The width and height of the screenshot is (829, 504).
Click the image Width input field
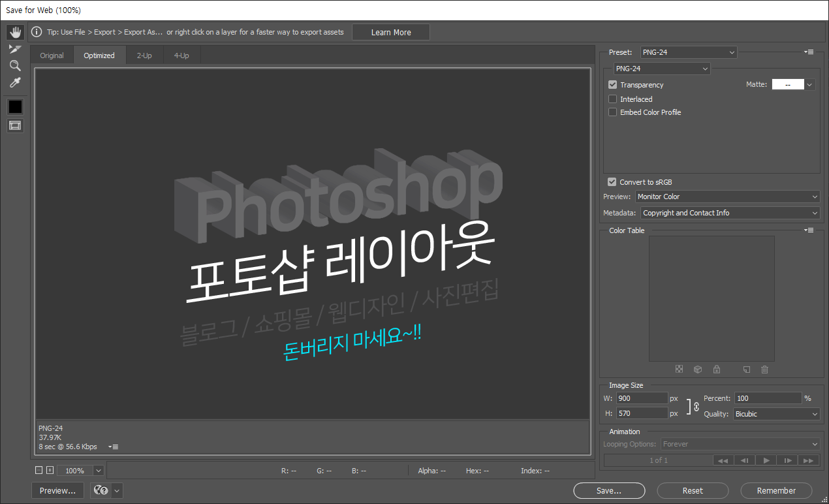pos(641,398)
